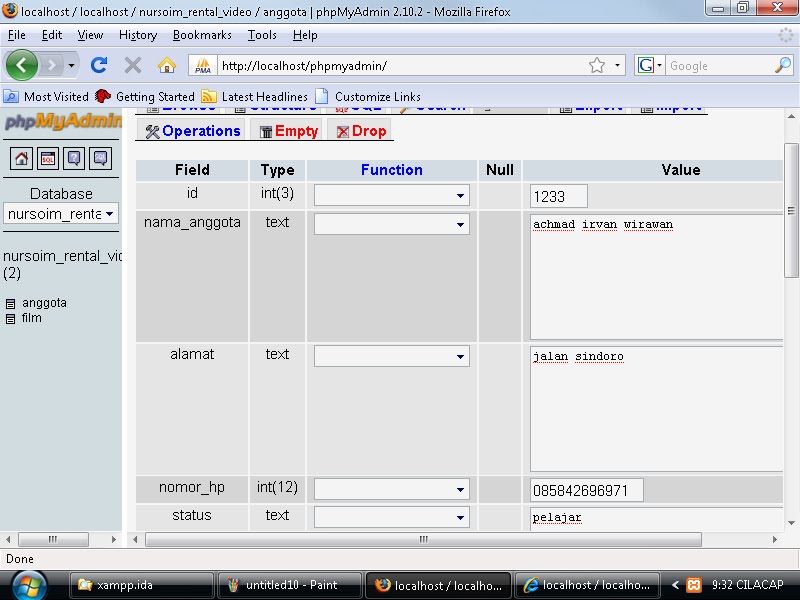Click the Drop table tab
The image size is (800, 600).
click(x=361, y=131)
